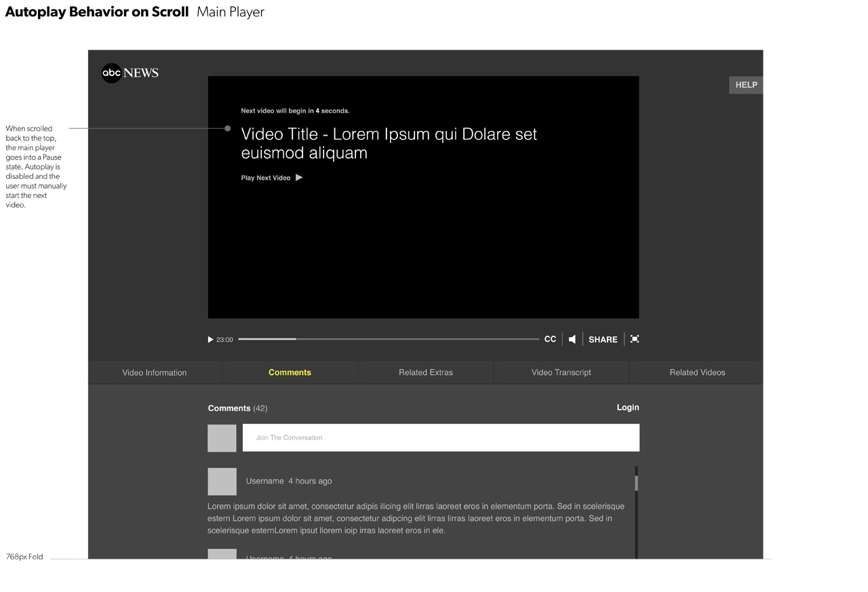868x592 pixels.
Task: Click the comments list scrollbar handle
Action: (x=636, y=483)
